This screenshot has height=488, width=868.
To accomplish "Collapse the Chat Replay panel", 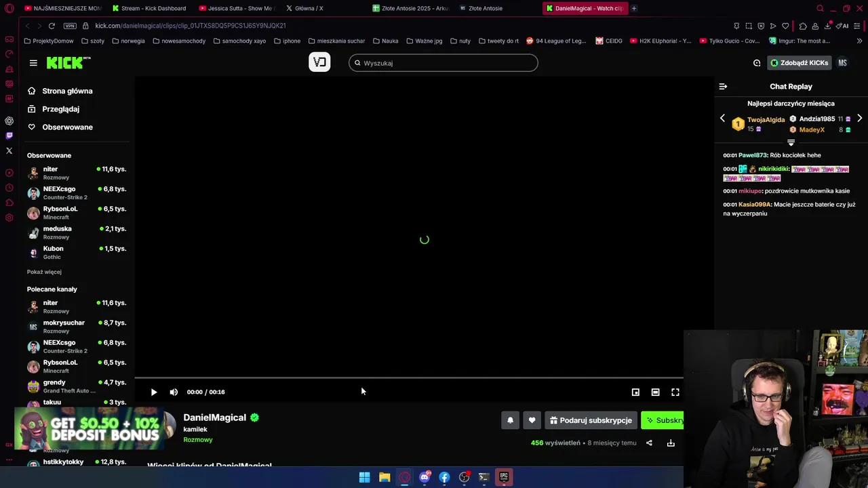I will tap(723, 87).
